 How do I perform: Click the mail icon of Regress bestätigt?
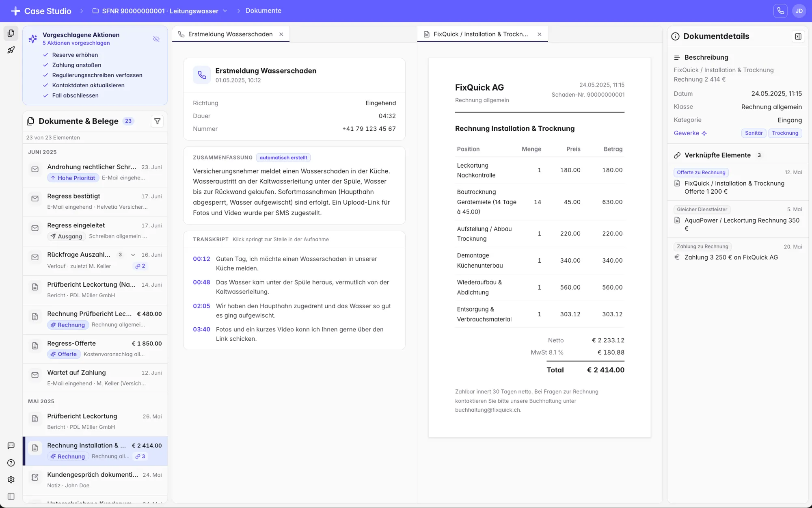(x=35, y=199)
